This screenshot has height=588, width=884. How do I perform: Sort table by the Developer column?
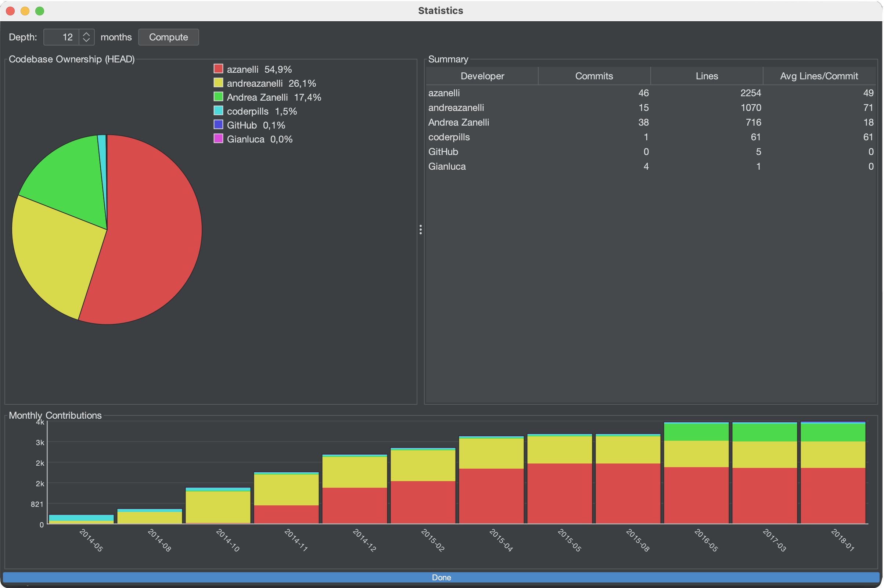(482, 76)
